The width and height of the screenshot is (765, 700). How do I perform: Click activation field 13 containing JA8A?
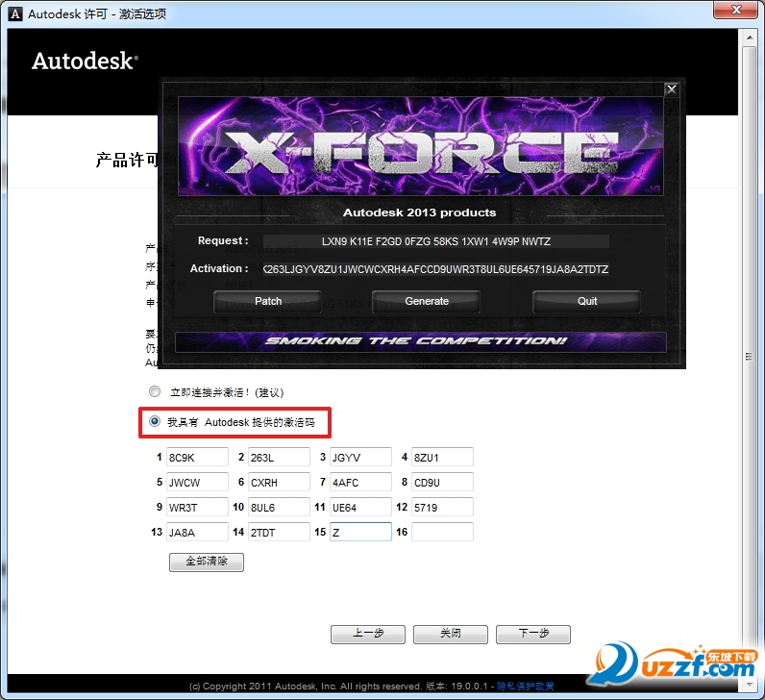[197, 532]
